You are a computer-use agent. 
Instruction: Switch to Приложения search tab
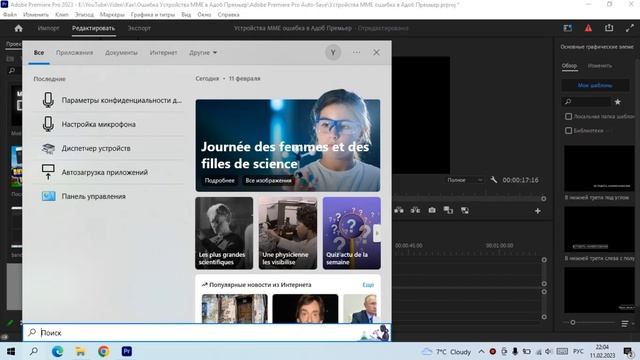click(74, 53)
